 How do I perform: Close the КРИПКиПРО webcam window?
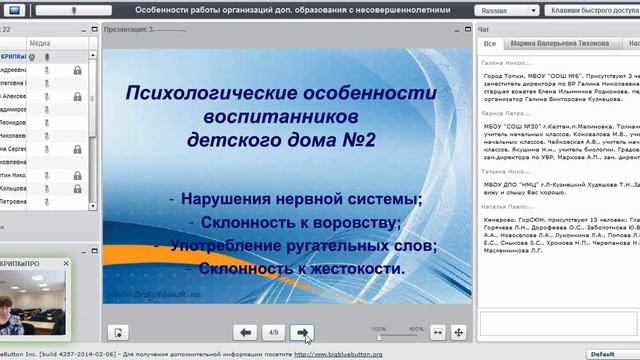coord(66,264)
